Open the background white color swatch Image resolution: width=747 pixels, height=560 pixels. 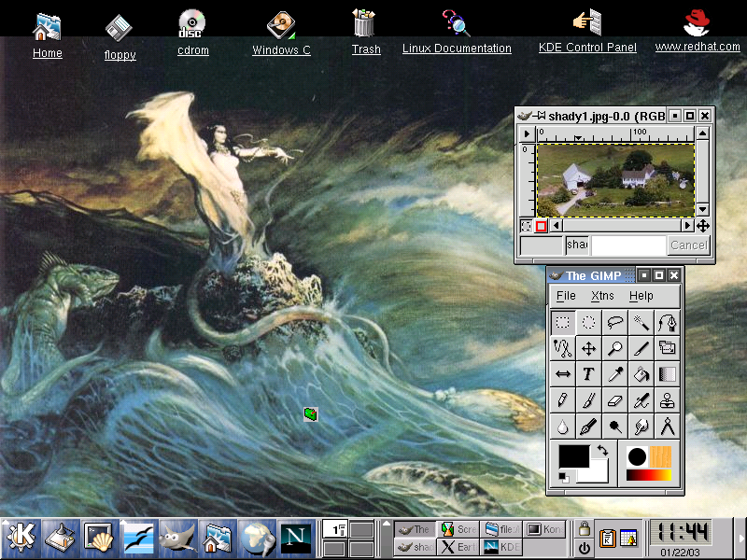pyautogui.click(x=599, y=473)
